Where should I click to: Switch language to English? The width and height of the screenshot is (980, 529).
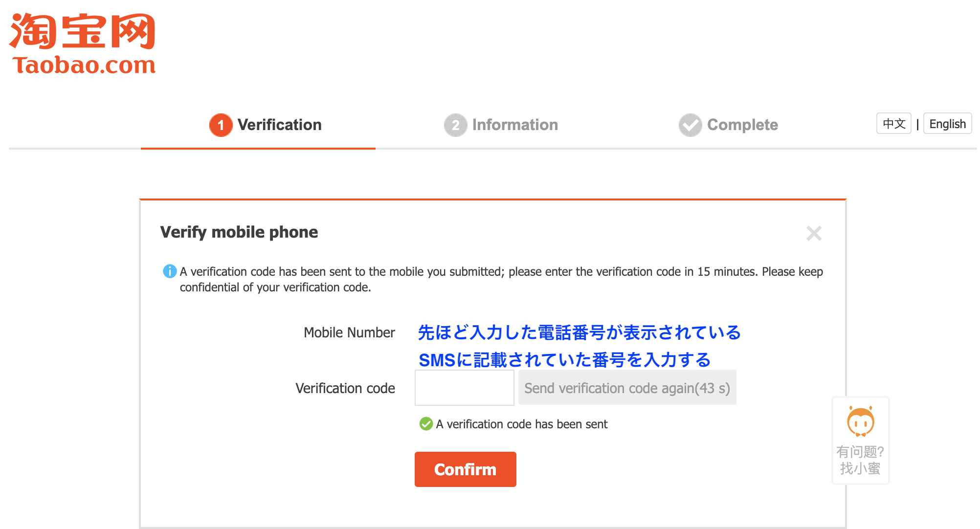click(948, 124)
